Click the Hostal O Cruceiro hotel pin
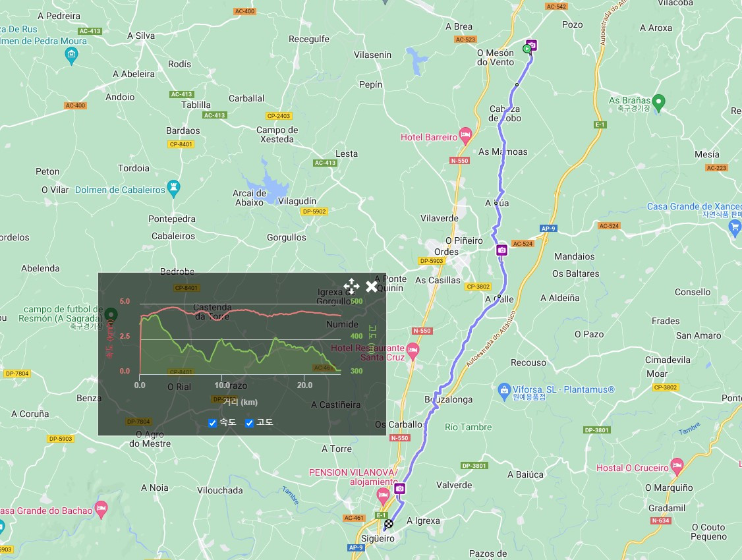 [677, 466]
